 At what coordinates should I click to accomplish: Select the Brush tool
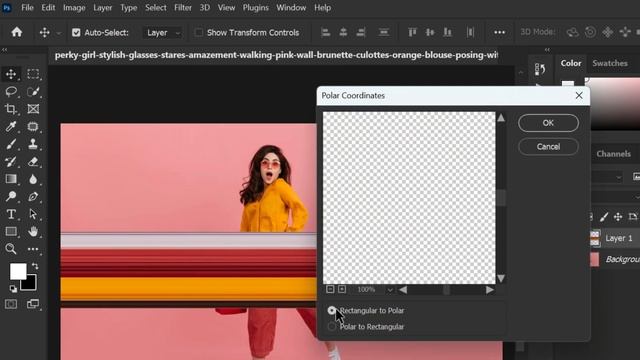(11, 144)
